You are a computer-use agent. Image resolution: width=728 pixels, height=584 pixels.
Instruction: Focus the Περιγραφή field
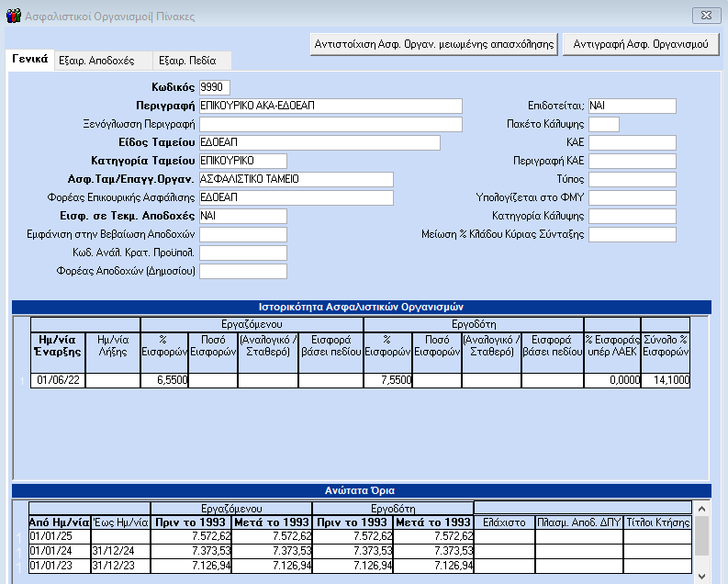[330, 106]
